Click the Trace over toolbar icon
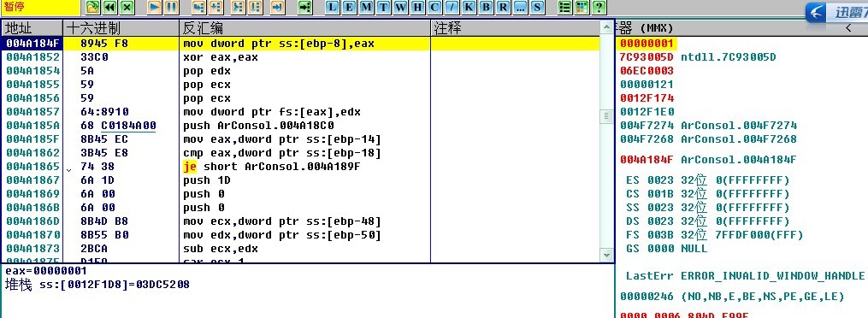 (x=255, y=7)
